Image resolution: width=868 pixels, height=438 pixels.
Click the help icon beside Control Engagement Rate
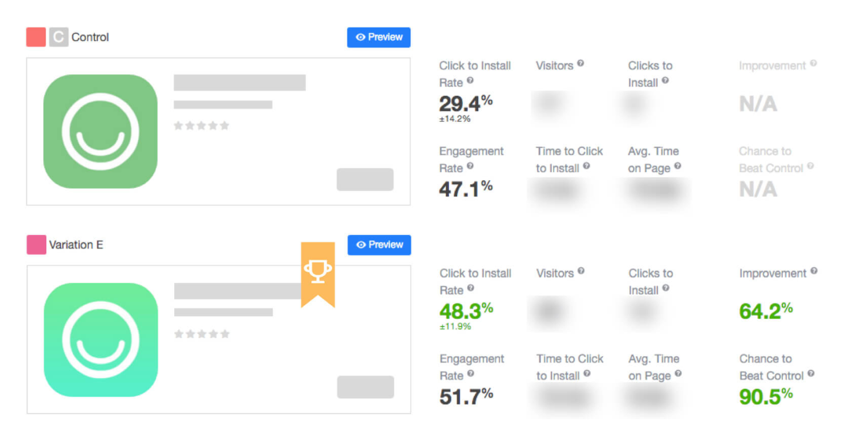pyautogui.click(x=470, y=167)
